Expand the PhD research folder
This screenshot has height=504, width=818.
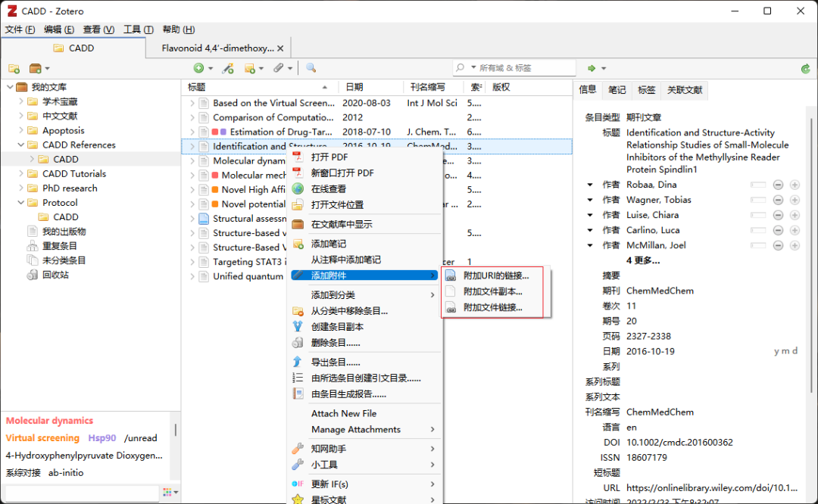(21, 188)
